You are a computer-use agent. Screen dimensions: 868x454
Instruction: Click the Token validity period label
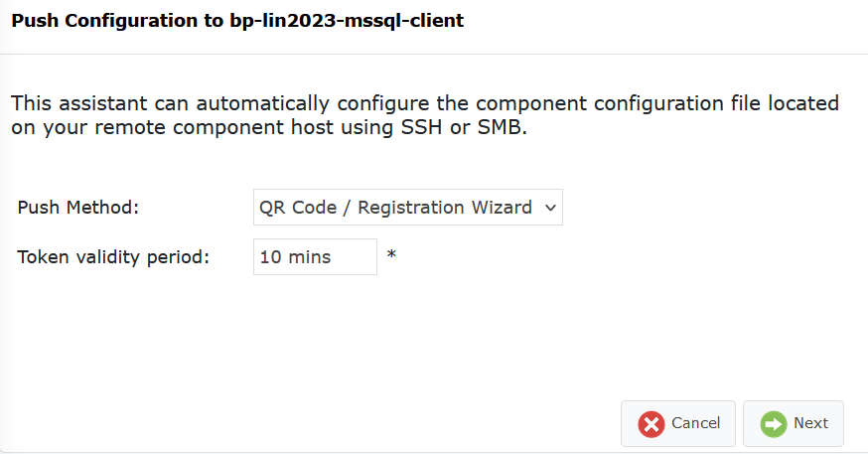click(x=113, y=257)
